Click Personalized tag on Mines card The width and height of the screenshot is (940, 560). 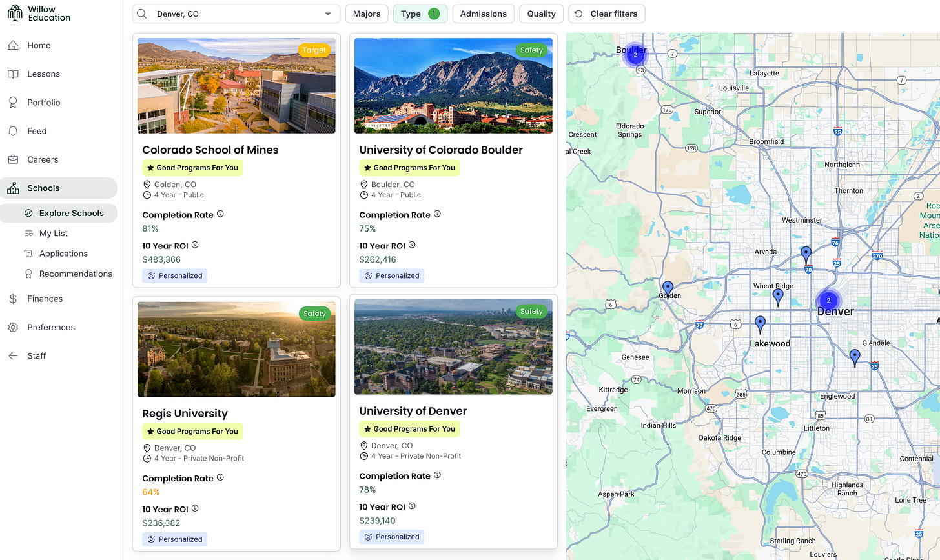point(175,275)
